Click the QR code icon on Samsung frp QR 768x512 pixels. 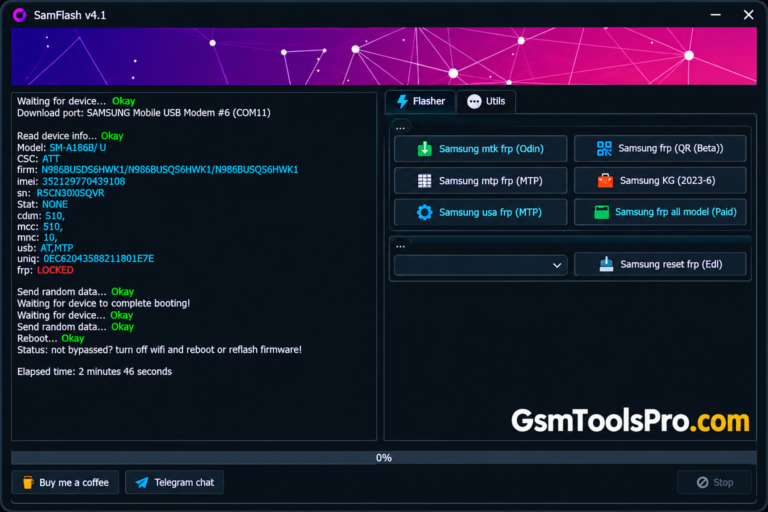point(604,148)
